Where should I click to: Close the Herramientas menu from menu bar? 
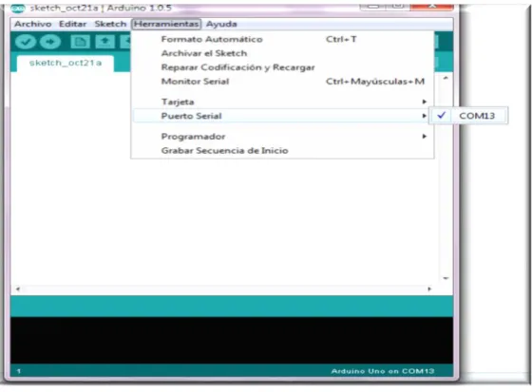point(166,24)
